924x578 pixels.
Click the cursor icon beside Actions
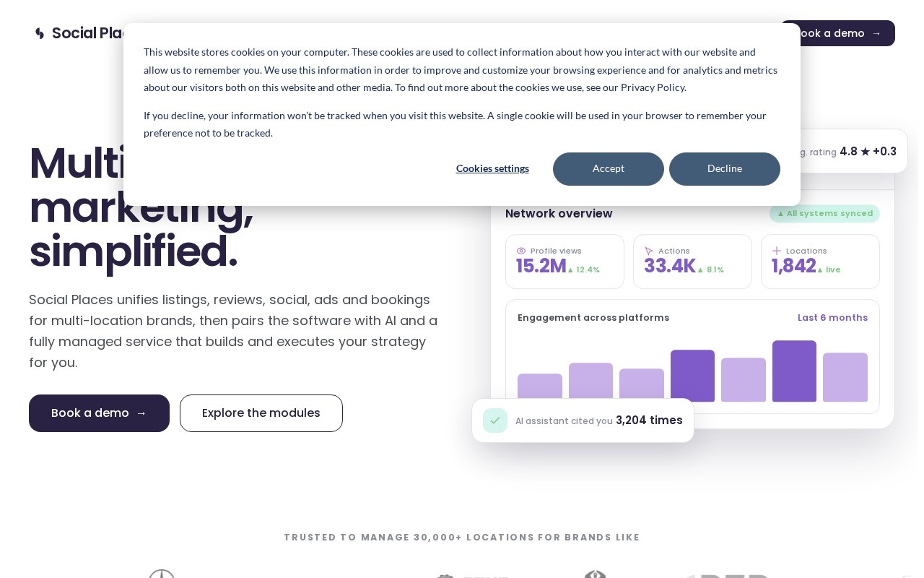[649, 251]
